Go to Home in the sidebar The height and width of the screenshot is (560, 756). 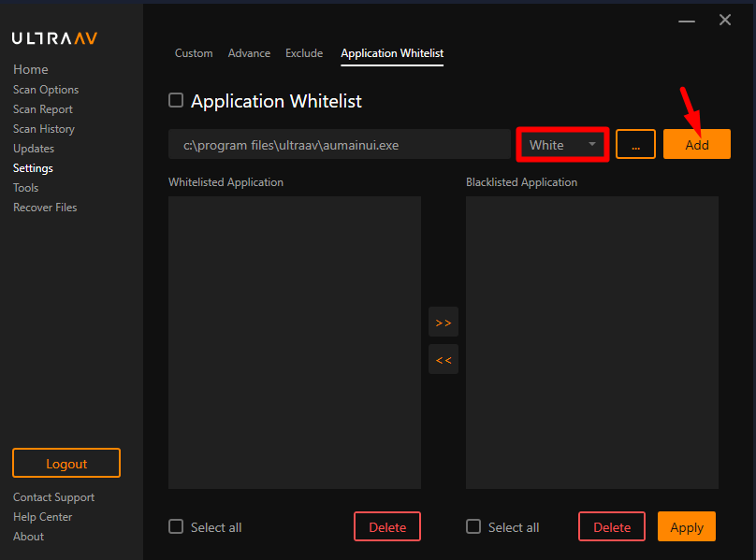pos(30,69)
